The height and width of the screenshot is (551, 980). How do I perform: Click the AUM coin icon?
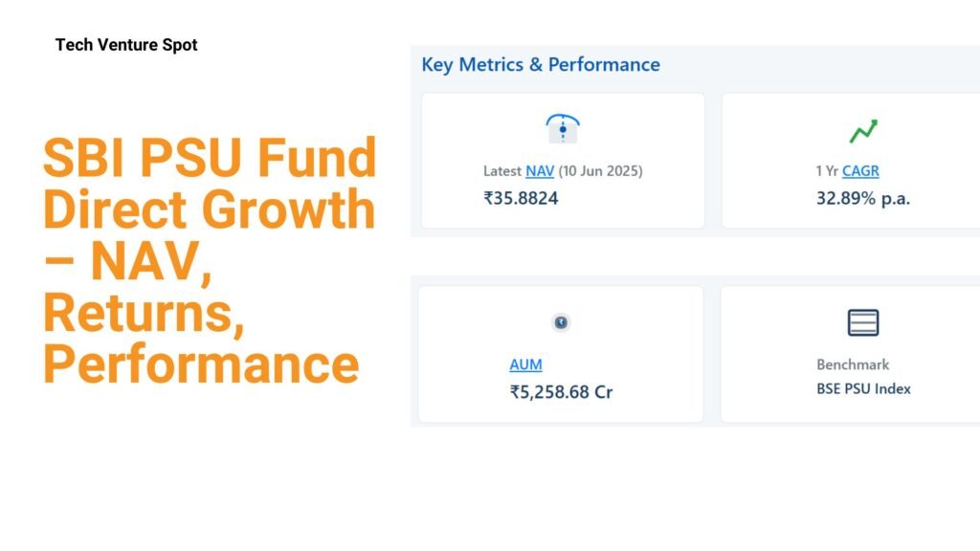561,322
